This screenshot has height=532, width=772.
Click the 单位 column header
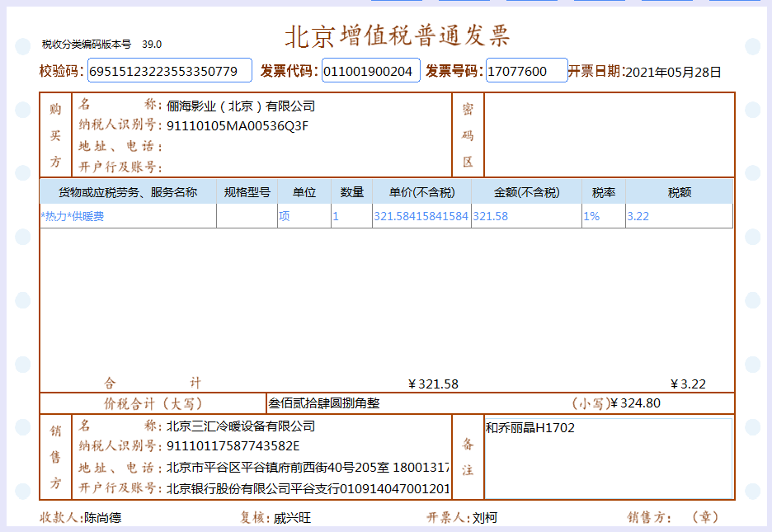[x=304, y=192]
